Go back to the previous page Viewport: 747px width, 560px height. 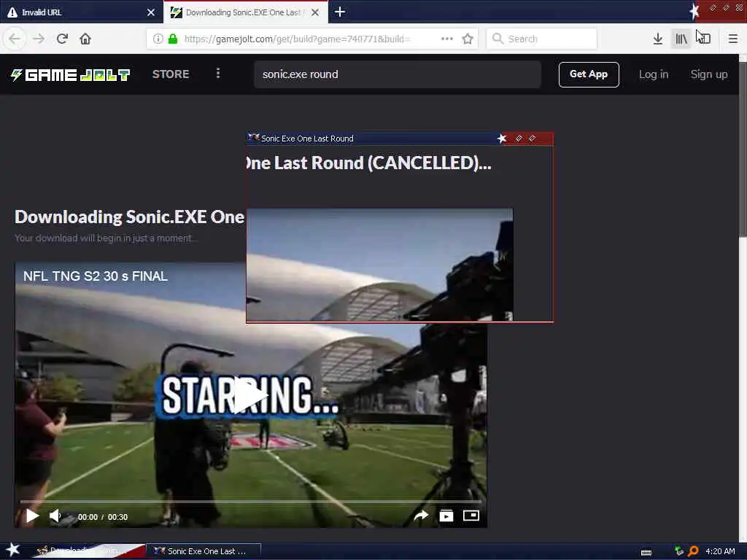15,39
